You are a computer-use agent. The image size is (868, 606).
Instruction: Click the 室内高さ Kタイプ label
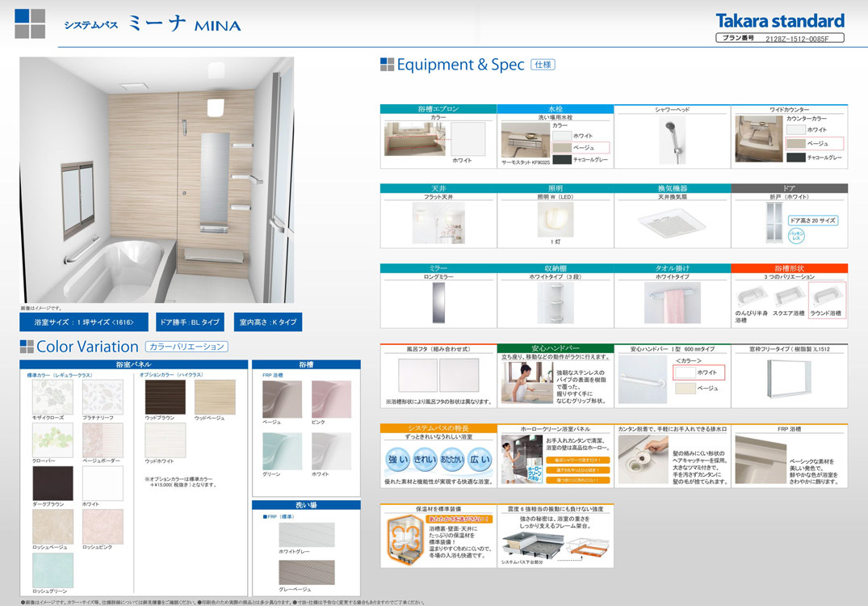pos(268,322)
